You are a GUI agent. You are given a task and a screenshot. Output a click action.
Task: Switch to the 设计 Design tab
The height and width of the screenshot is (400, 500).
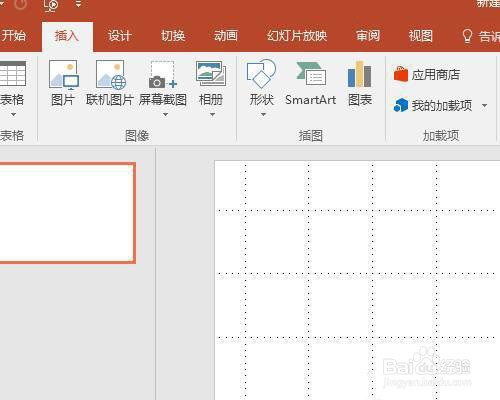coord(120,35)
